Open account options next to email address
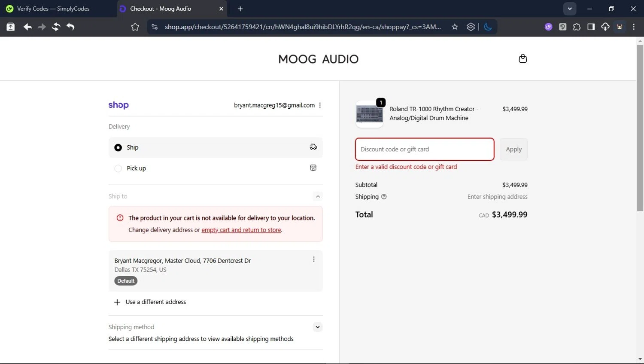 tap(320, 105)
